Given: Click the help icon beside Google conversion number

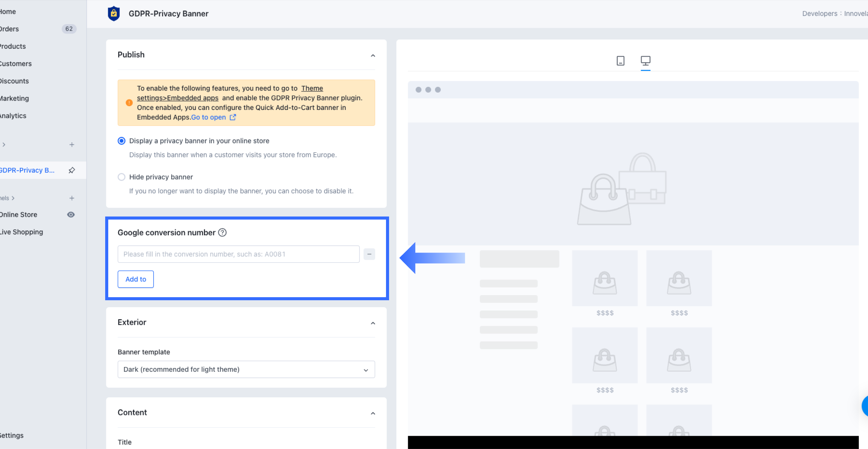Looking at the screenshot, I should (x=222, y=232).
